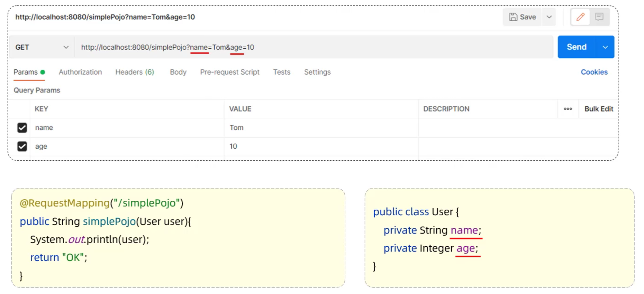Expand the Send button dropdown arrow
Image resolution: width=644 pixels, height=294 pixels.
[605, 47]
